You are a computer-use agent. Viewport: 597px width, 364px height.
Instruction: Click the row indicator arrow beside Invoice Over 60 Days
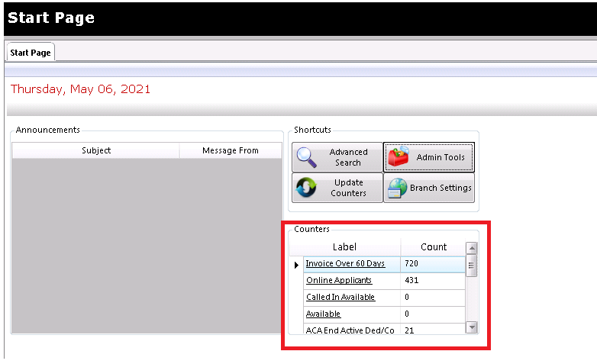click(296, 265)
